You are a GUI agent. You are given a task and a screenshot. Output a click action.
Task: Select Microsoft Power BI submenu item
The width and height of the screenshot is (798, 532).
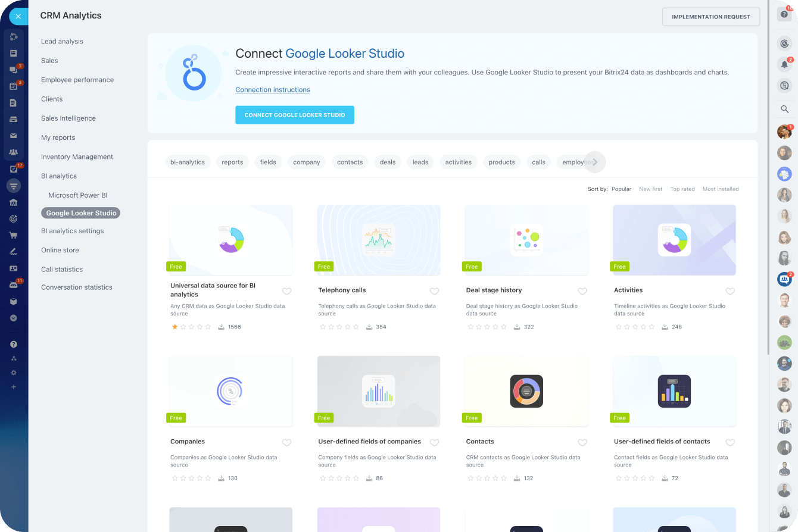78,195
